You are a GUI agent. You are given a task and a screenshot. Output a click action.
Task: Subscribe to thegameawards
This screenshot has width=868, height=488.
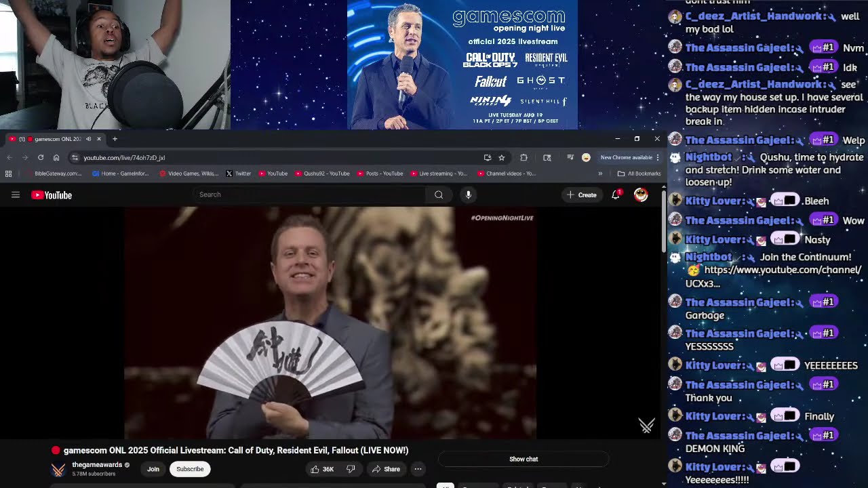pyautogui.click(x=190, y=469)
